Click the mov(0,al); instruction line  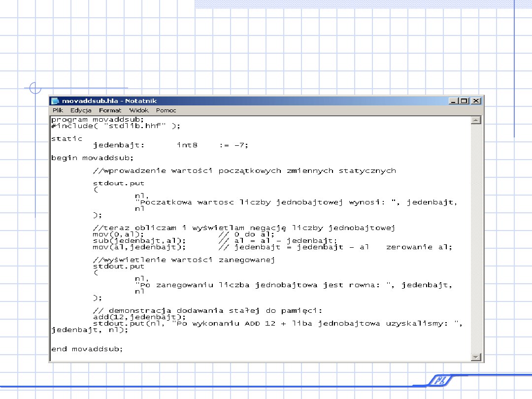[x=118, y=234]
